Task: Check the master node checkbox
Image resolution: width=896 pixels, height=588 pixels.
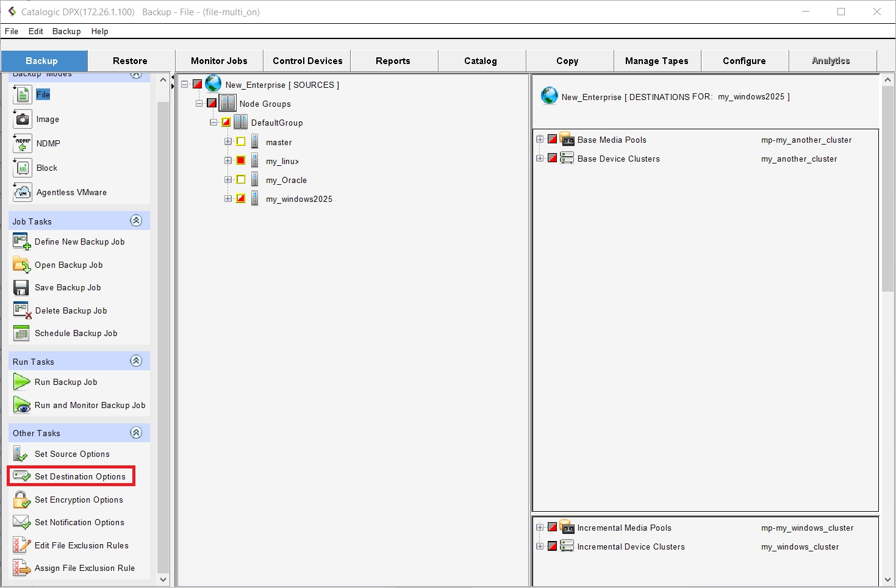Action: 241,142
